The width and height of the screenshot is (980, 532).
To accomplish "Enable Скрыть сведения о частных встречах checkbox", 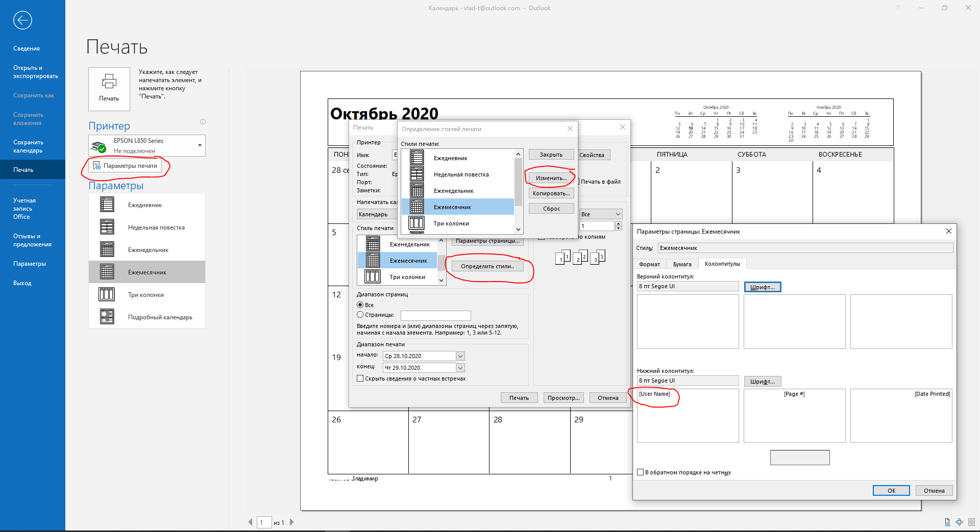I will point(360,378).
